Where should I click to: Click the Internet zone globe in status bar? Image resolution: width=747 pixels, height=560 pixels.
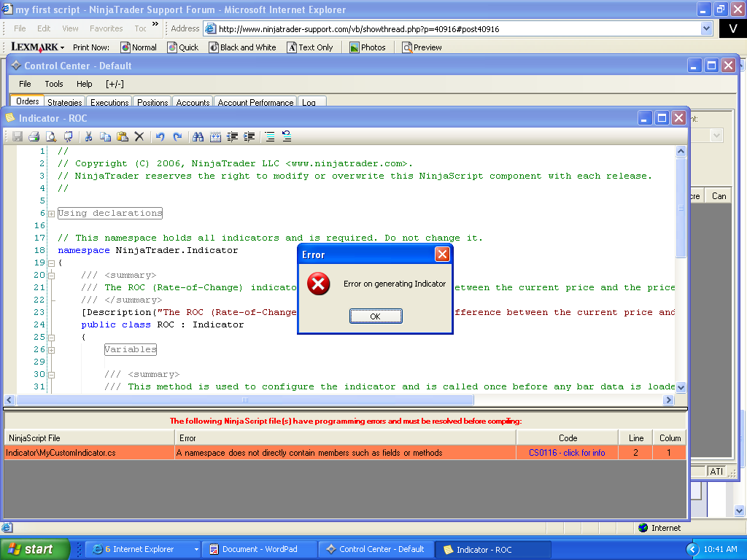[x=643, y=528]
